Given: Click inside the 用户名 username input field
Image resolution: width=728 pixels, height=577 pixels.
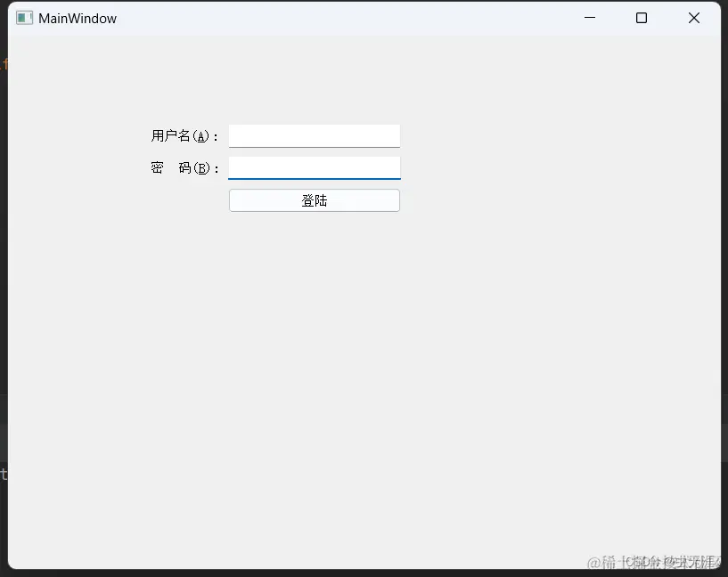Looking at the screenshot, I should tap(314, 135).
